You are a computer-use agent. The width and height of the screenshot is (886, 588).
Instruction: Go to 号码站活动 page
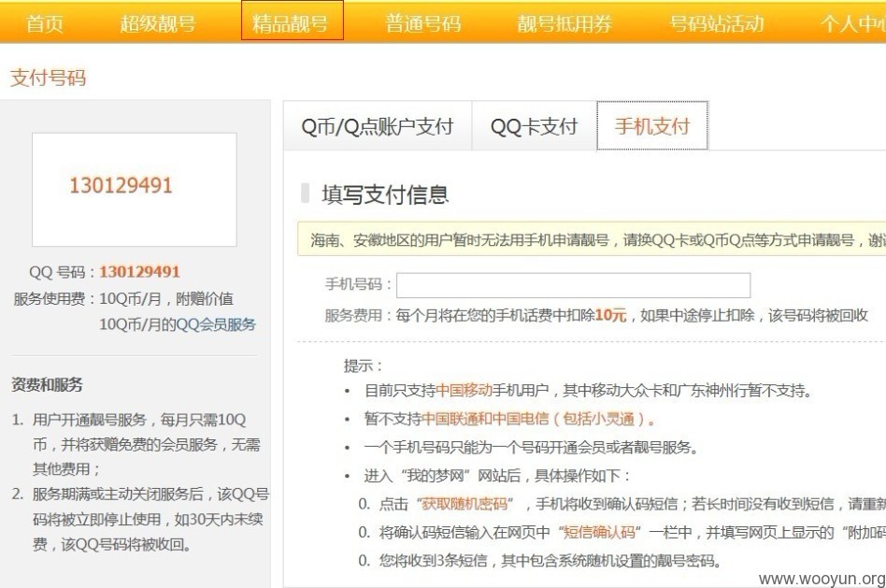coord(717,23)
